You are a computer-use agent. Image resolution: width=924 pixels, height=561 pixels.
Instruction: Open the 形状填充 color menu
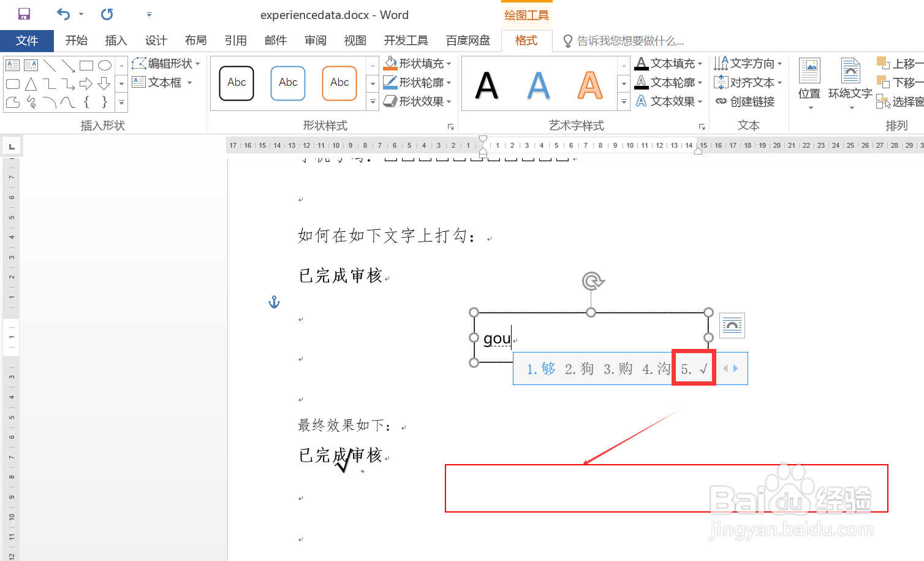tap(417, 63)
